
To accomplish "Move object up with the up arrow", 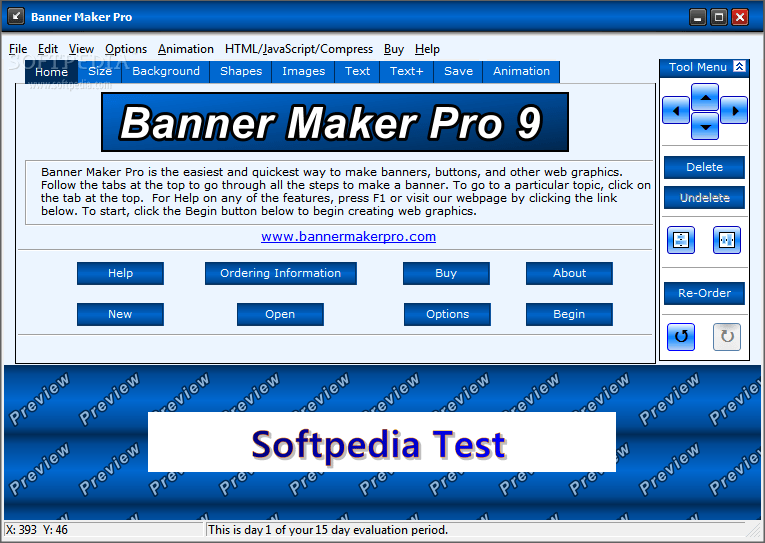I will [705, 97].
